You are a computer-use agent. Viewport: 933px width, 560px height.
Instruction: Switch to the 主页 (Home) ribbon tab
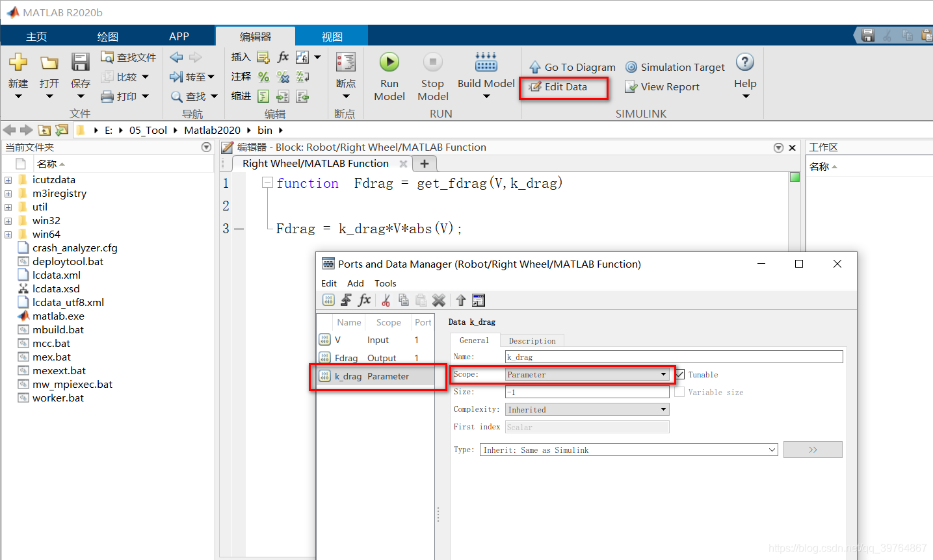pyautogui.click(x=36, y=36)
